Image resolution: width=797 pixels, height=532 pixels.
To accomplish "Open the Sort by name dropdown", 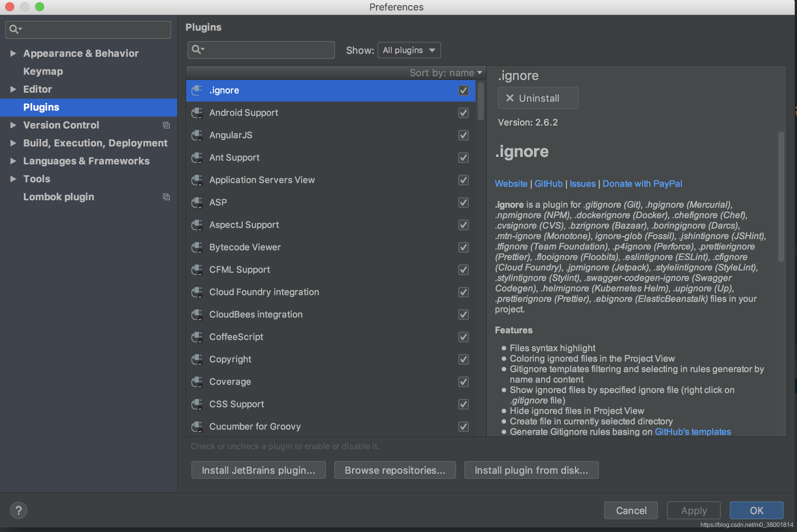I will 446,73.
